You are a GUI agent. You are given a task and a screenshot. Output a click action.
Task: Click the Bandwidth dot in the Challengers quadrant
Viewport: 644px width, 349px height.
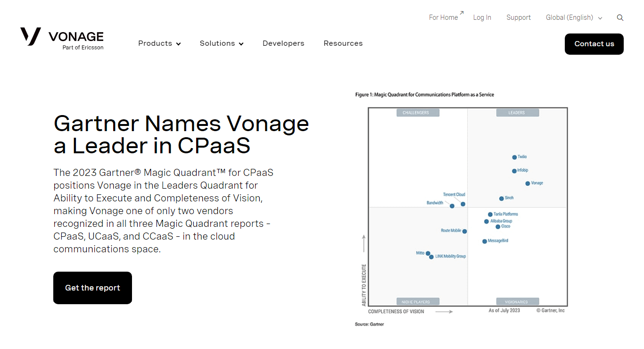pos(452,206)
